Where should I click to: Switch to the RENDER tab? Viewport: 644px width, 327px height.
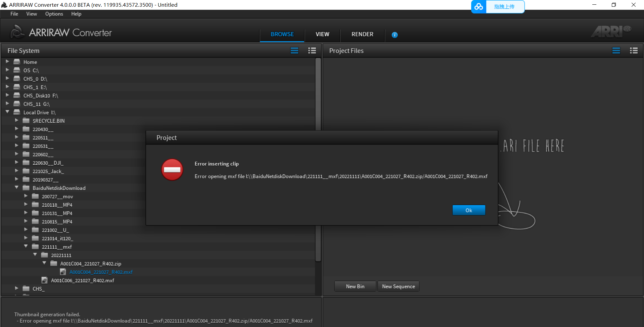[362, 34]
